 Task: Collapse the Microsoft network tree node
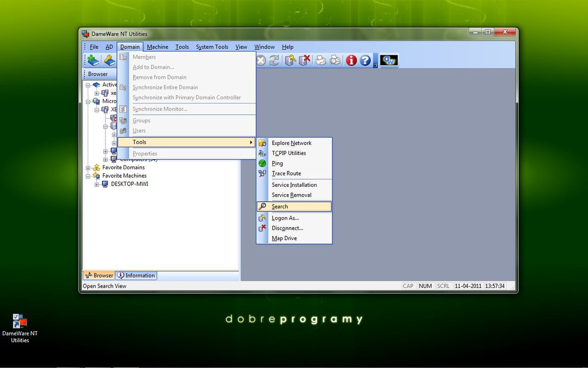[x=88, y=101]
